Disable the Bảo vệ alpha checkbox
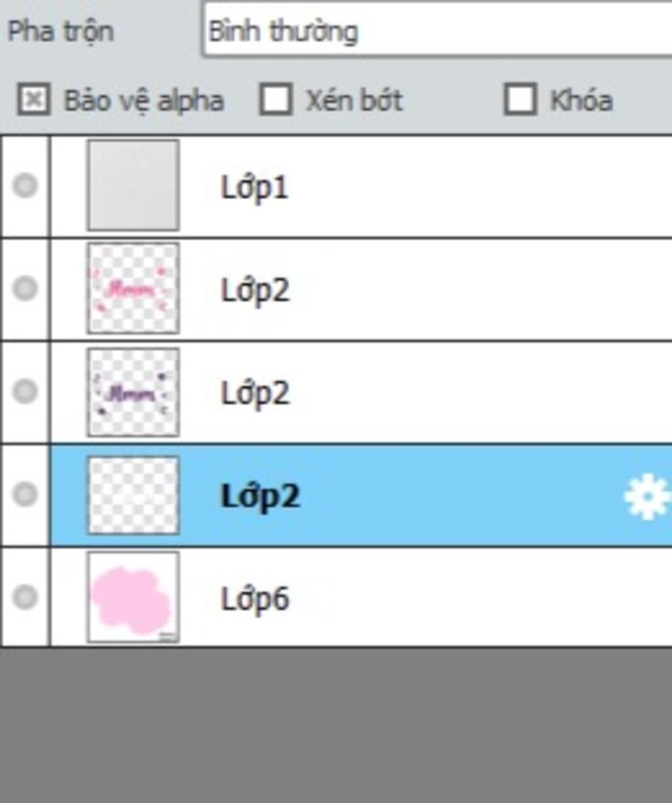This screenshot has width=672, height=803. 33,100
